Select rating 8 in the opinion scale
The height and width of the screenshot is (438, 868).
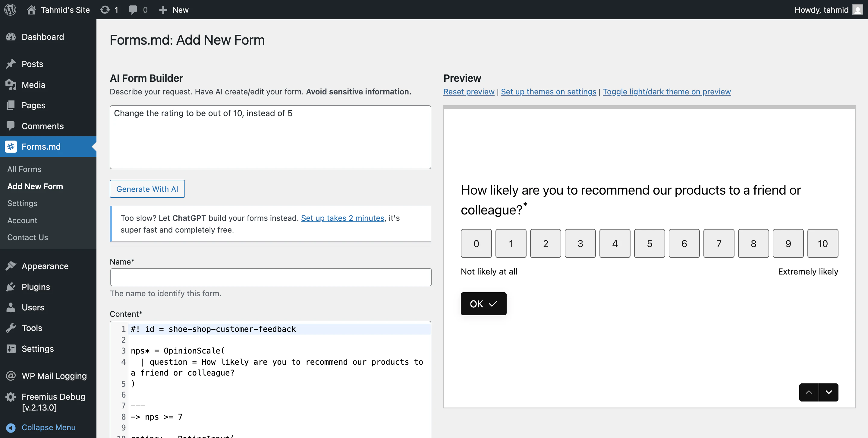pos(753,243)
